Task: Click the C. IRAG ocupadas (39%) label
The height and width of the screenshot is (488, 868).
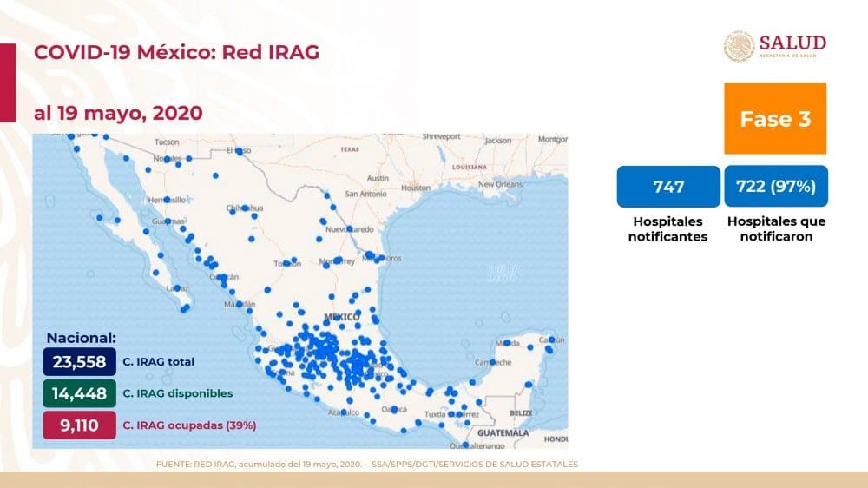Action: tap(190, 425)
